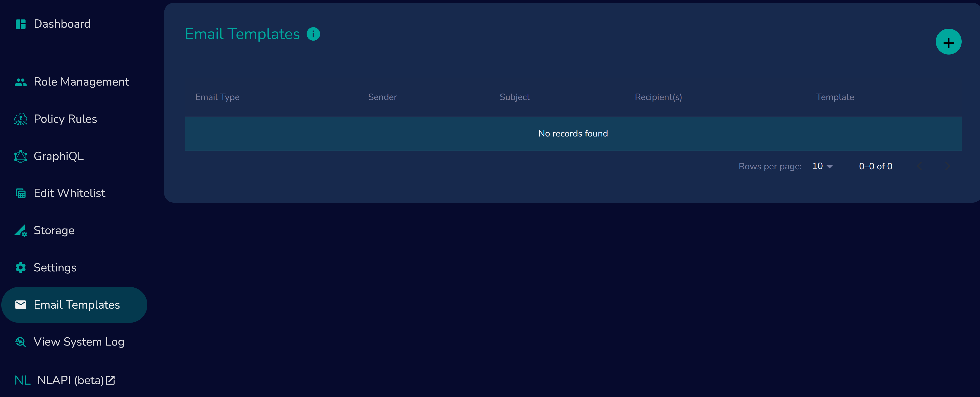The height and width of the screenshot is (397, 980).
Task: Open View System Log section
Action: (x=79, y=342)
